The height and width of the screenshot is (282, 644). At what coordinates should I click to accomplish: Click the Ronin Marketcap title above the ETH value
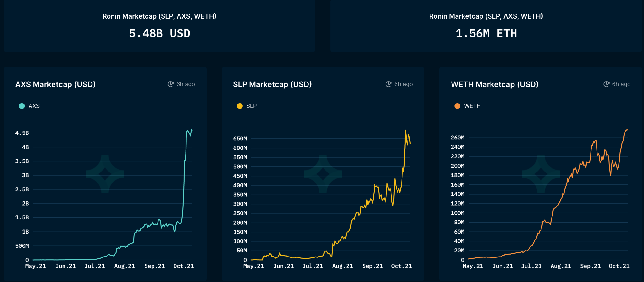tap(486, 16)
